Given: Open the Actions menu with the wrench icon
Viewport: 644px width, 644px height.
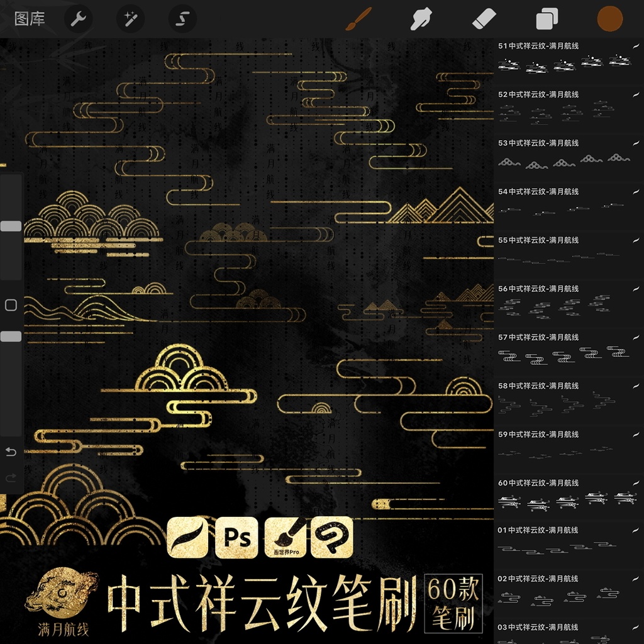Looking at the screenshot, I should (x=79, y=18).
